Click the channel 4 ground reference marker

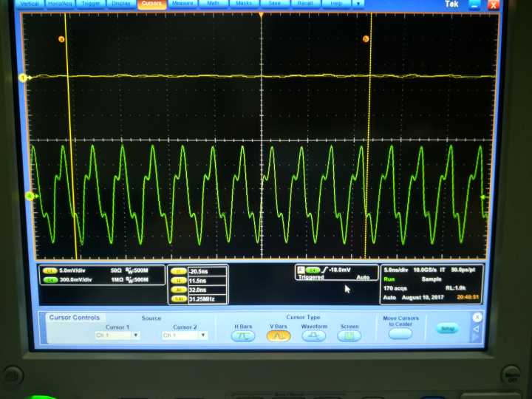31,196
